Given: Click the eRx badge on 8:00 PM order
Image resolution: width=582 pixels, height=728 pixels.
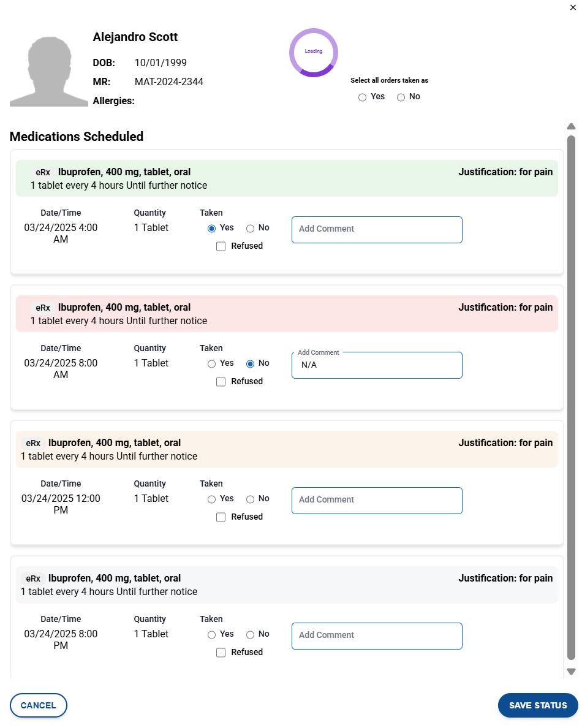Looking at the screenshot, I should coord(33,579).
